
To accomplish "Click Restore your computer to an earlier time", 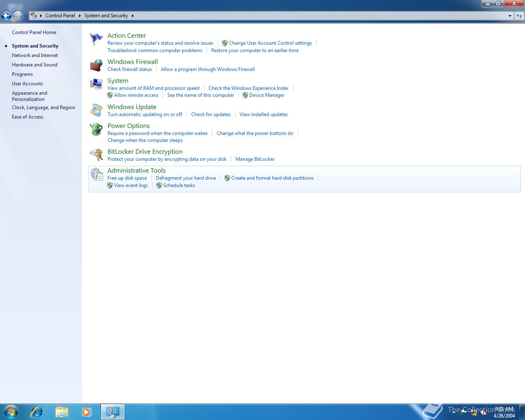I will [x=255, y=50].
